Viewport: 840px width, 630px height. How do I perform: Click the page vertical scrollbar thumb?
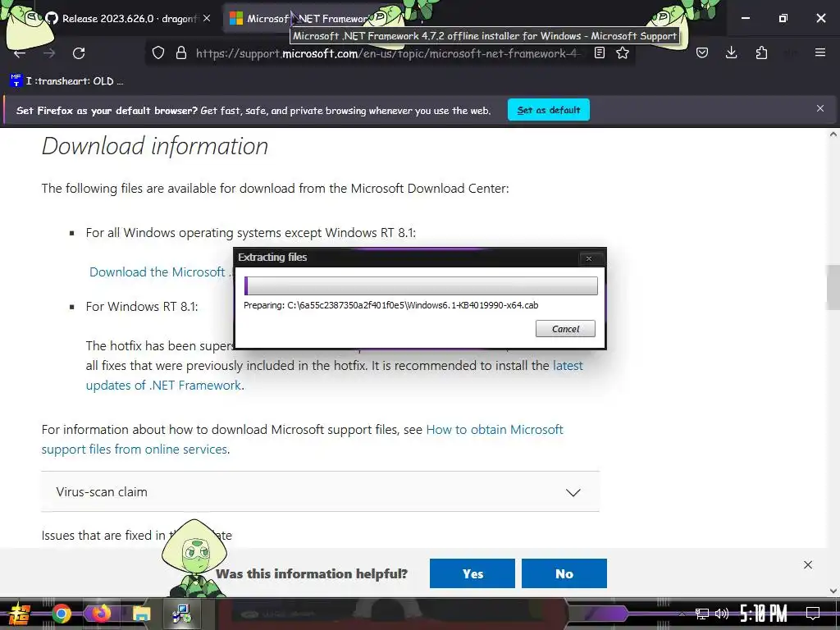(833, 287)
